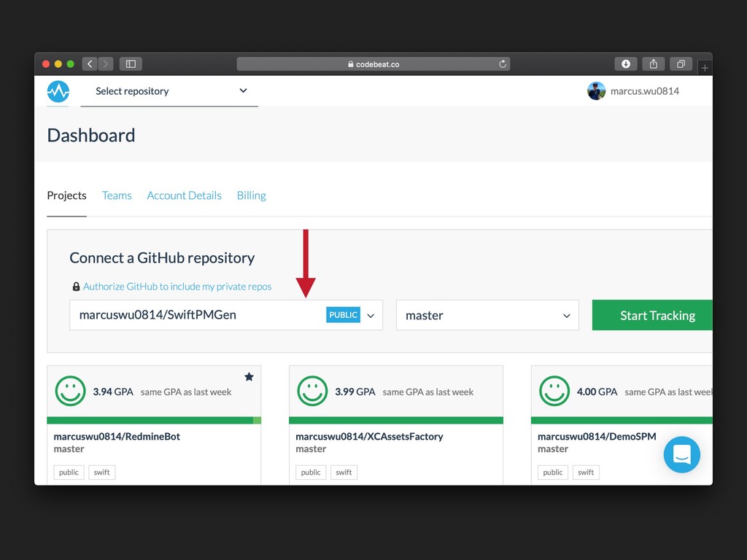The image size is (747, 560).
Task: Click the Start Tracking button
Action: coord(652,315)
